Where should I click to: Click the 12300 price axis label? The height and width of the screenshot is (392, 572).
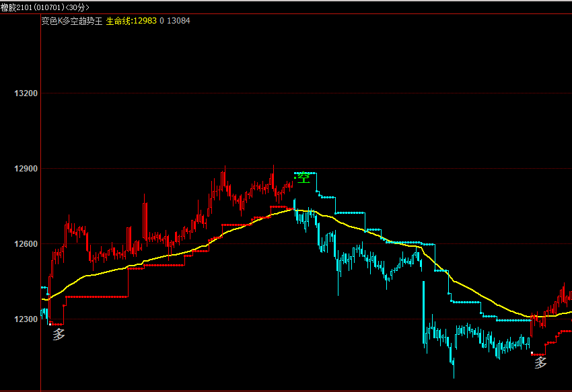[26, 319]
